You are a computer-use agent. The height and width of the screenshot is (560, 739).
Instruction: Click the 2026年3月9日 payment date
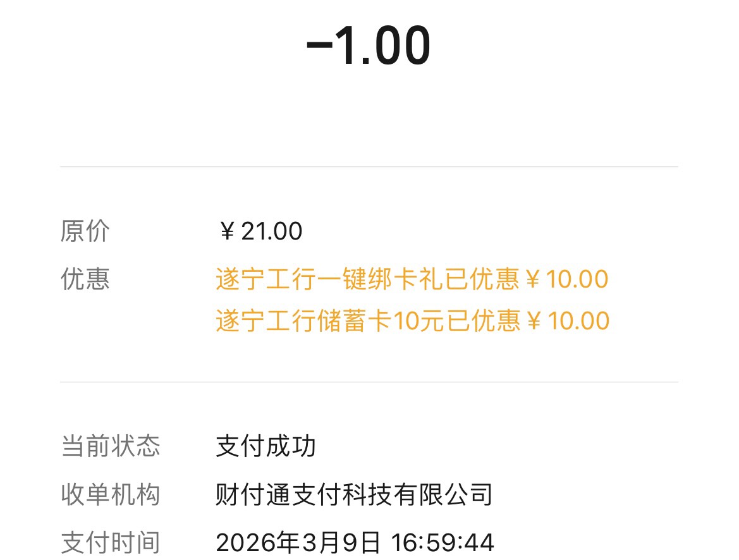[298, 542]
